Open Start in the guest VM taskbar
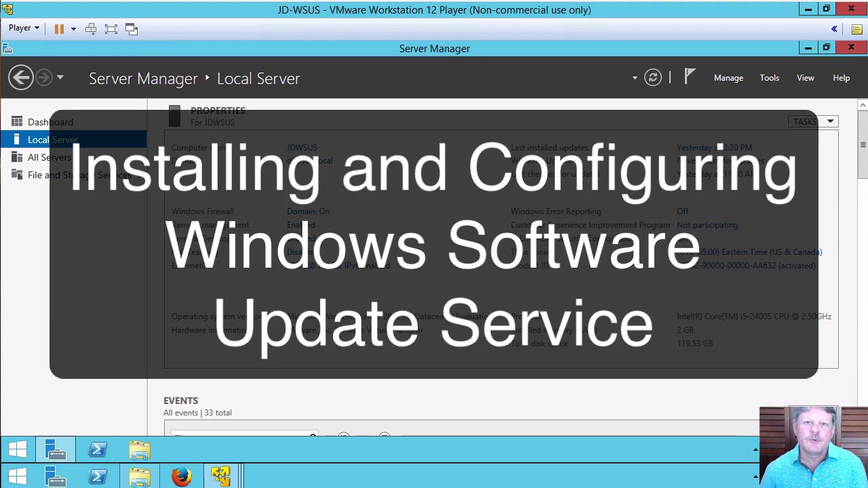This screenshot has height=488, width=868. point(18,449)
